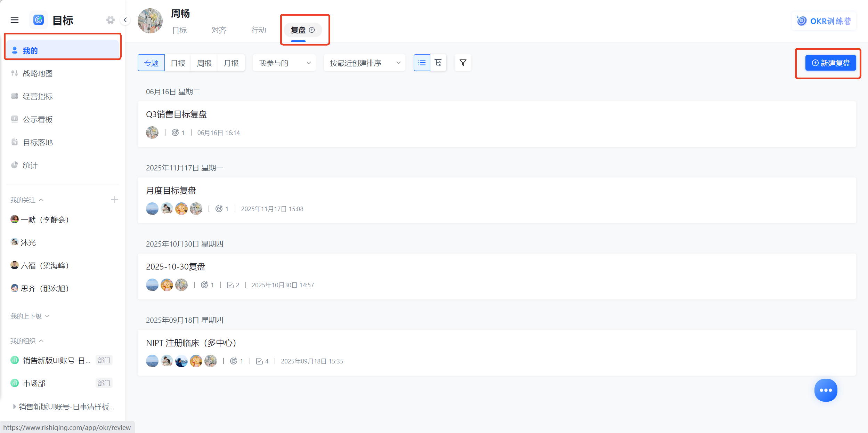The width and height of the screenshot is (868, 433).
Task: Click 经营指标 sidebar icon
Action: (14, 96)
